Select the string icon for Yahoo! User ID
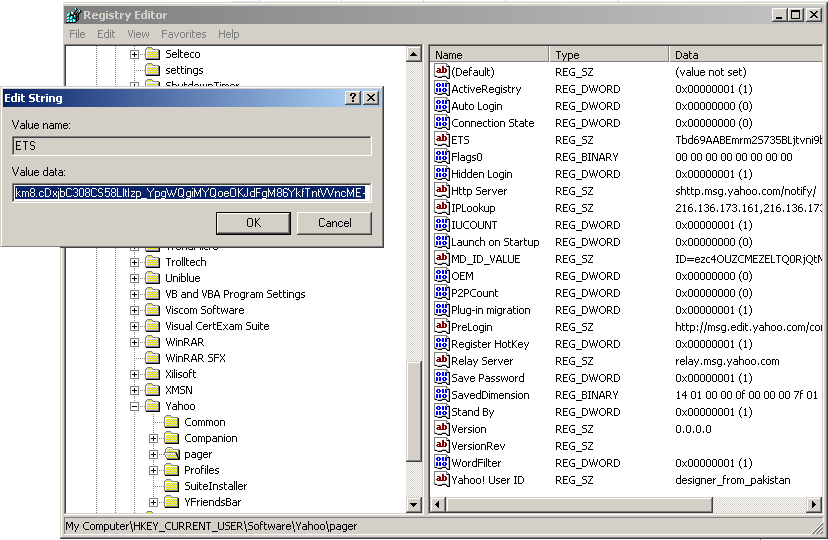The image size is (828, 540). pos(442,480)
